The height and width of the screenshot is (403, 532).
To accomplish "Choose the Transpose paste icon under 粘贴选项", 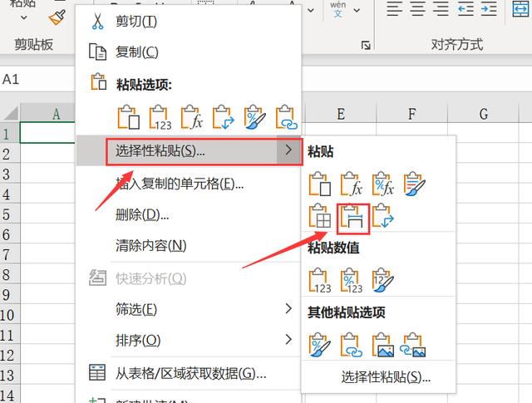I will click(x=224, y=117).
